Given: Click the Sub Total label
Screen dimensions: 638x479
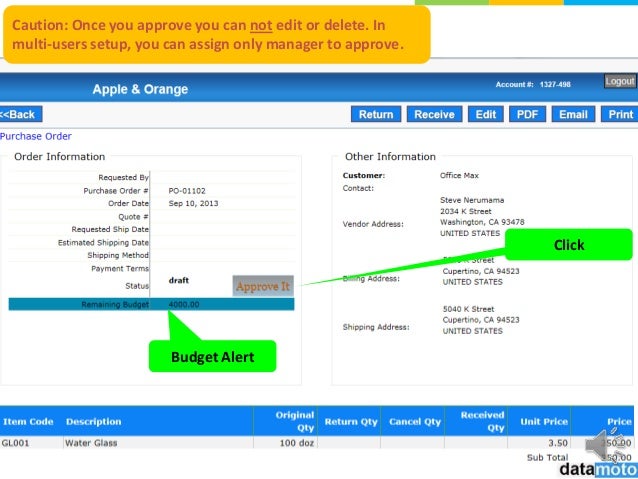Looking at the screenshot, I should point(547,457).
